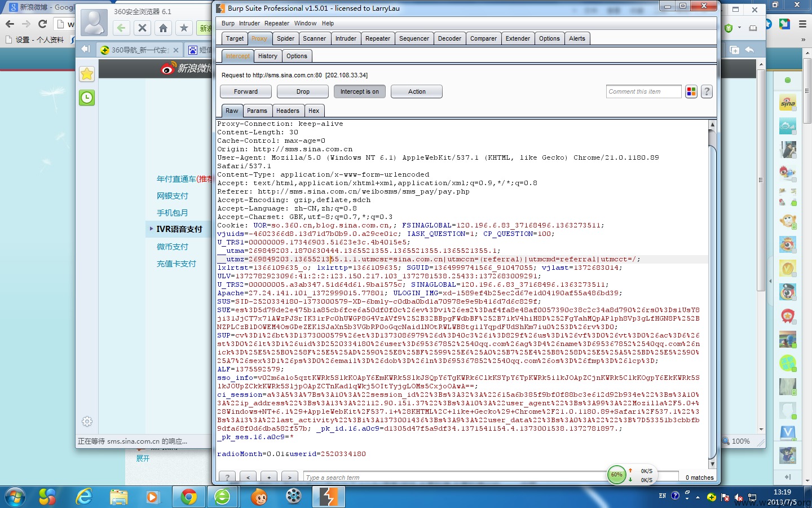Open Burp Suite taskbar icon
Image resolution: width=812 pixels, height=508 pixels.
click(x=328, y=497)
